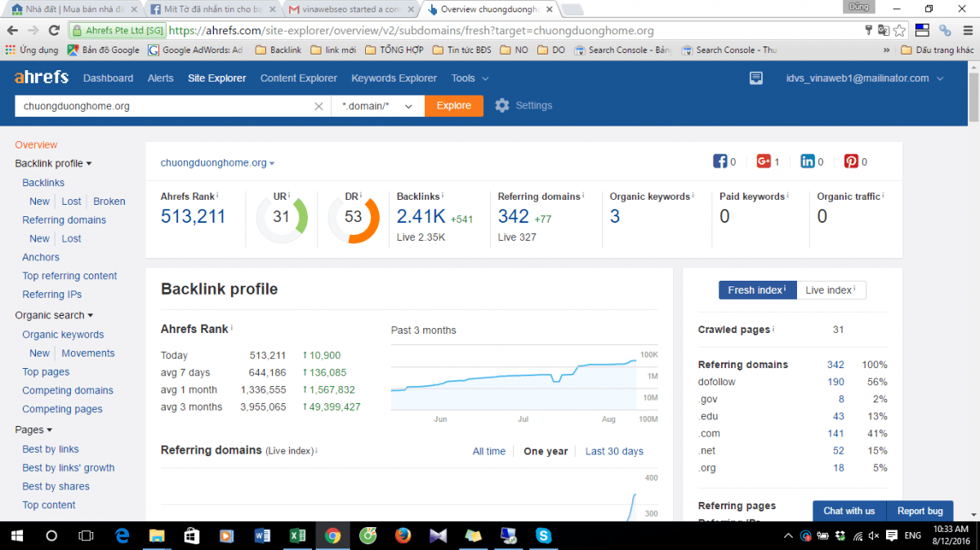Switch to the Fresh index toggle
This screenshot has height=550, width=980.
pos(757,290)
